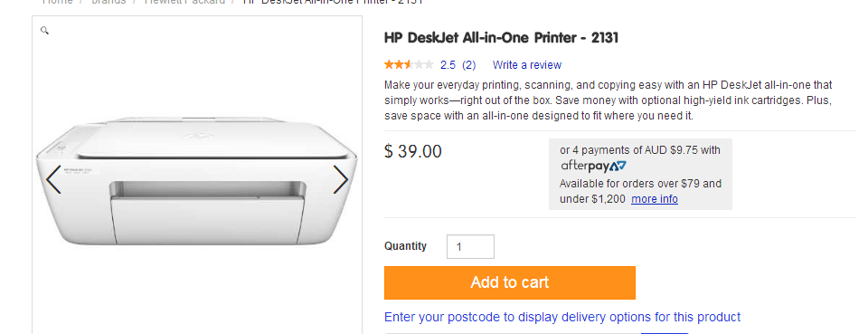Select the product description paragraph

[609, 100]
